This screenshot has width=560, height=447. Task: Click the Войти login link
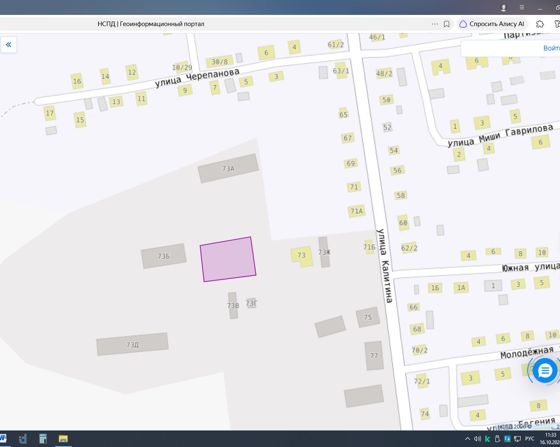pyautogui.click(x=551, y=48)
